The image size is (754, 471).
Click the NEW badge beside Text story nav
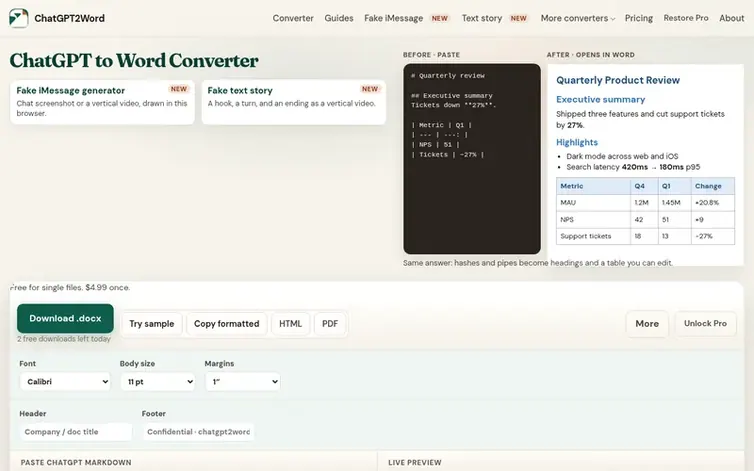coord(518,18)
